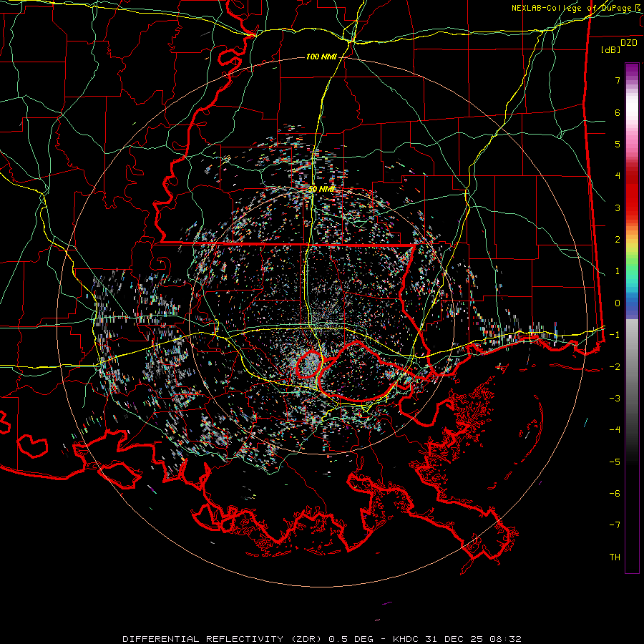Click the -5 dB value on scale
Viewport: 644px width, 644px height.
[x=615, y=462]
